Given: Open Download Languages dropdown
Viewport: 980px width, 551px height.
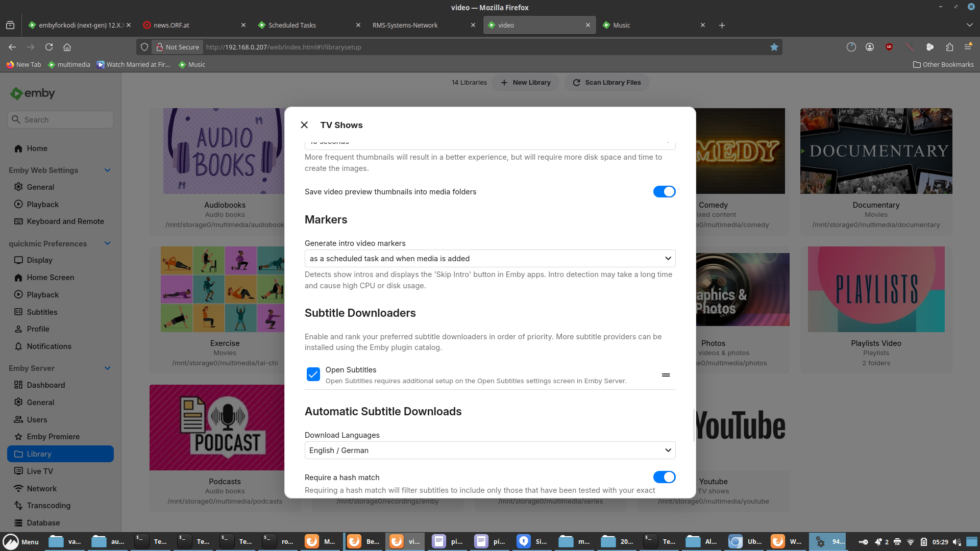Looking at the screenshot, I should point(490,450).
